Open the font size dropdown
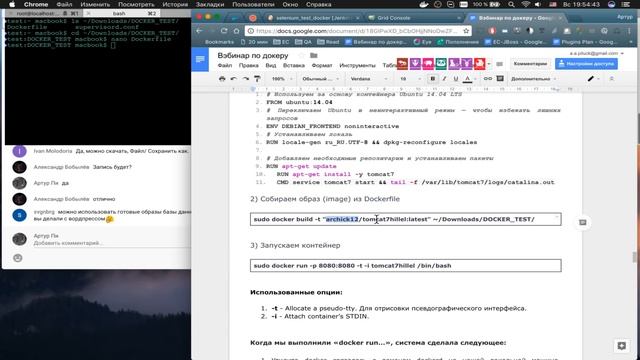 [x=409, y=79]
